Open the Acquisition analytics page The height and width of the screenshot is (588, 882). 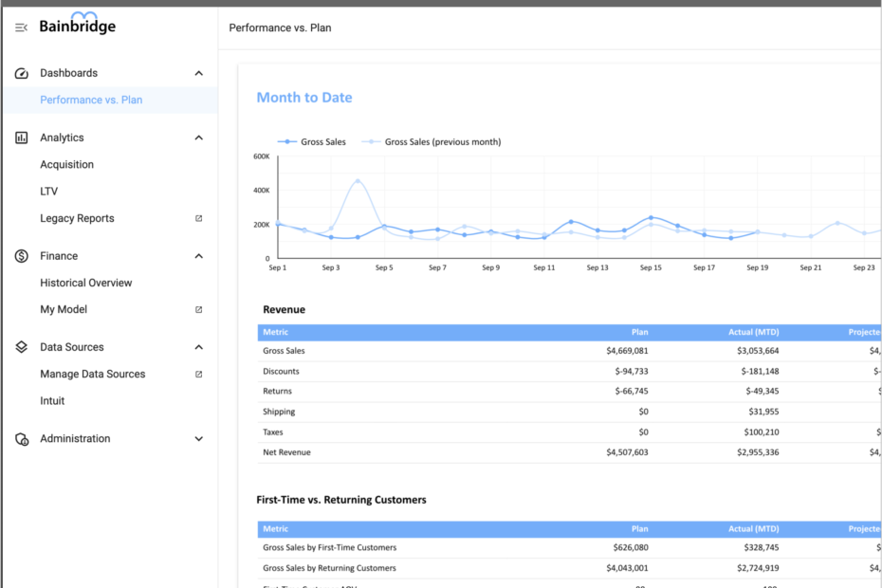click(x=66, y=164)
